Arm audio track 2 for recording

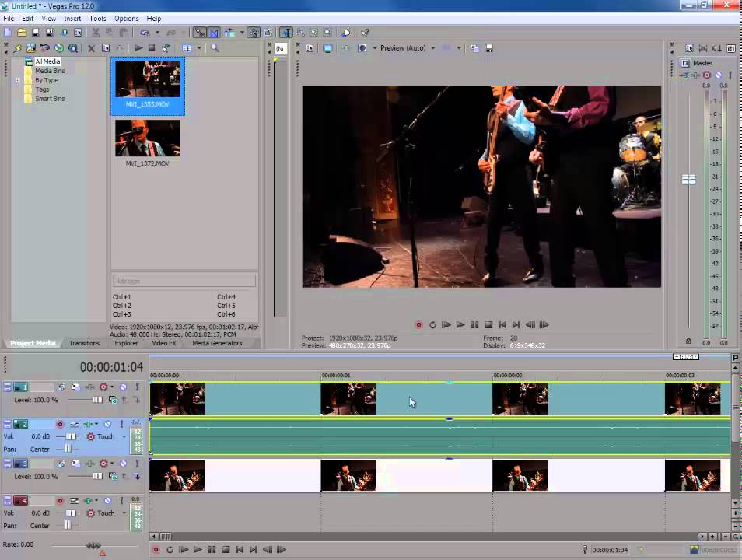coord(60,424)
